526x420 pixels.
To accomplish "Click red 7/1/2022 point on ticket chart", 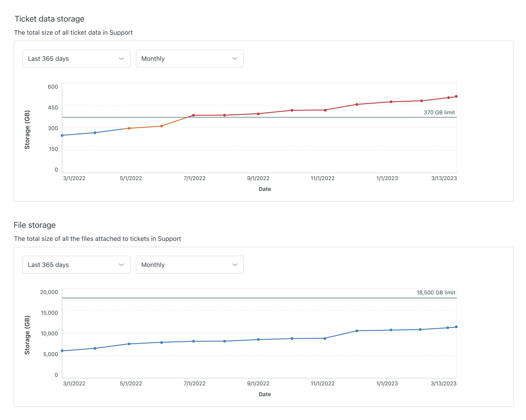I will click(193, 115).
